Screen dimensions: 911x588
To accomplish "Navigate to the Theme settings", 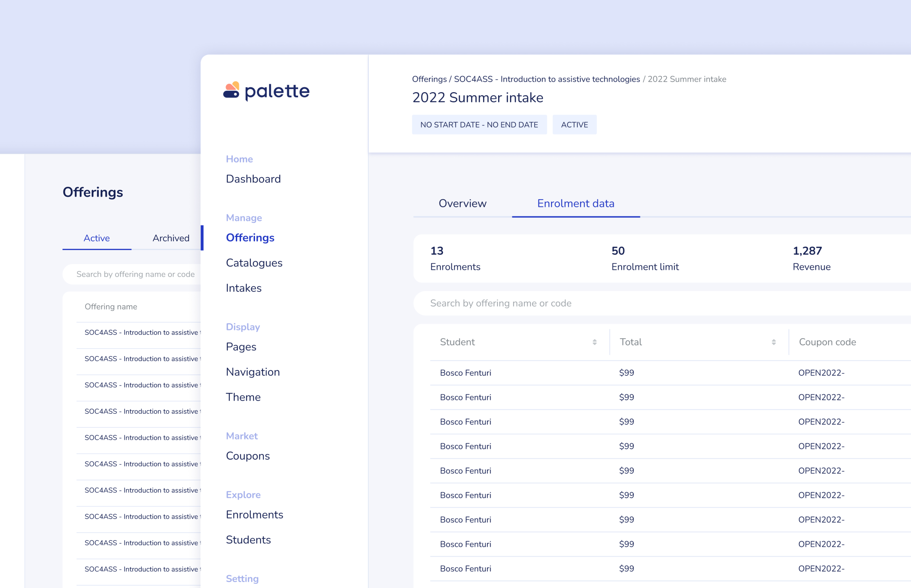I will click(243, 397).
